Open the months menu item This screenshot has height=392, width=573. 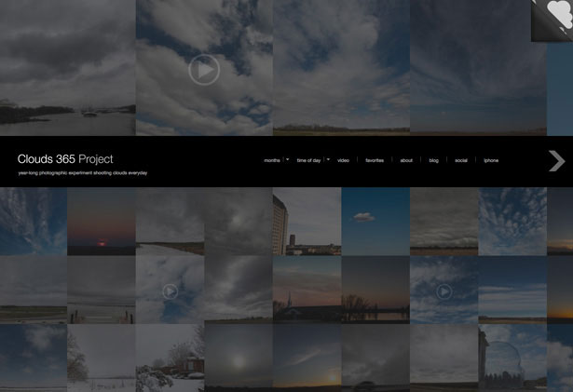point(272,160)
